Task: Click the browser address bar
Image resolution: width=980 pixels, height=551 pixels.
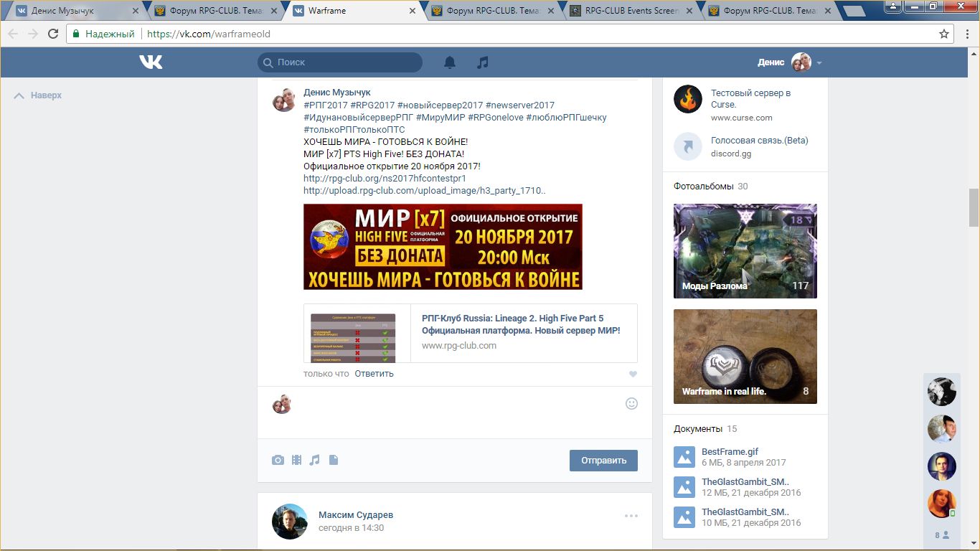Action: pyautogui.click(x=502, y=34)
